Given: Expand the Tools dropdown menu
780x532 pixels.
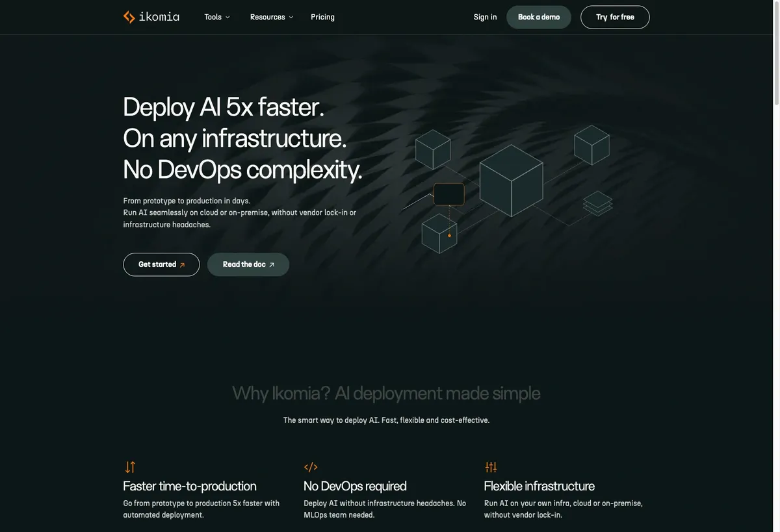Looking at the screenshot, I should point(217,17).
